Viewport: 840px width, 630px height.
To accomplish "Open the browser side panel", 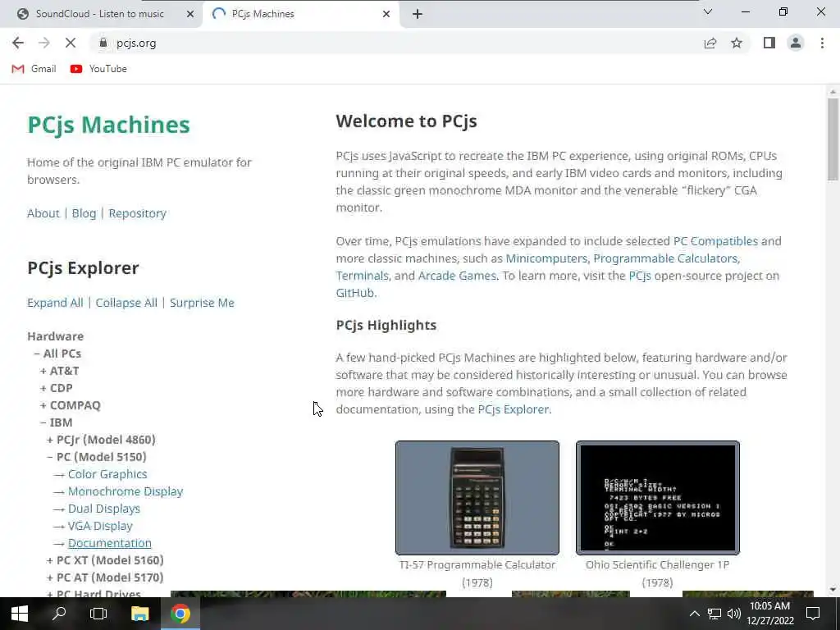I will (x=769, y=43).
